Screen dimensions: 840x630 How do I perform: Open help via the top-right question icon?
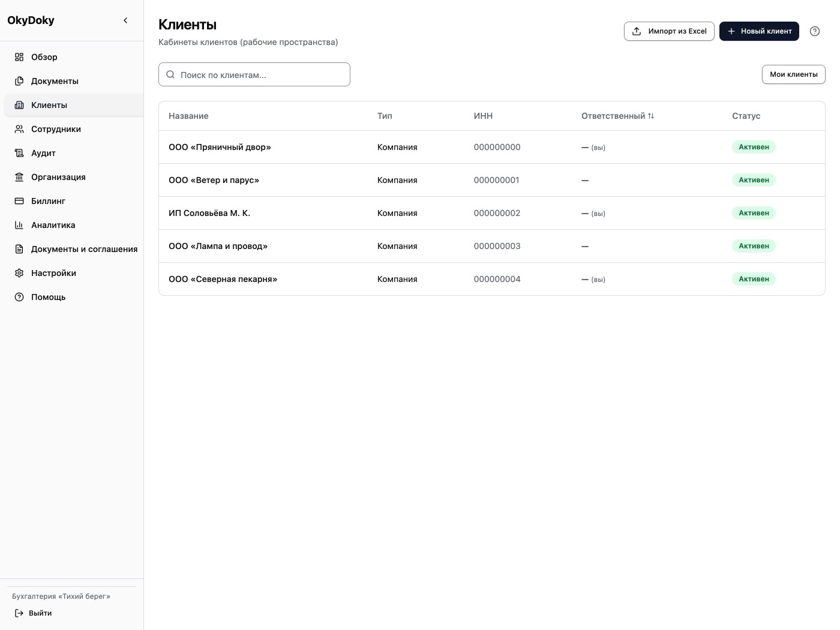[x=815, y=31]
